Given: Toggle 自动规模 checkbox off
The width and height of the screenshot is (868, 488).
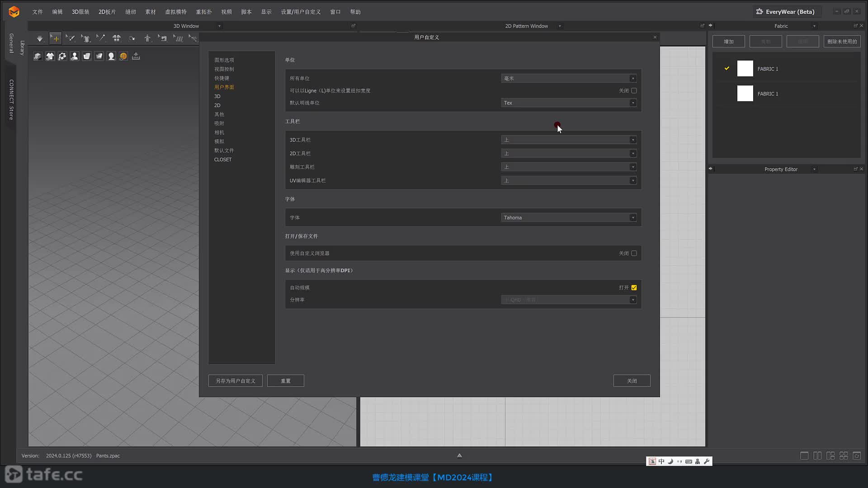Looking at the screenshot, I should click(634, 288).
